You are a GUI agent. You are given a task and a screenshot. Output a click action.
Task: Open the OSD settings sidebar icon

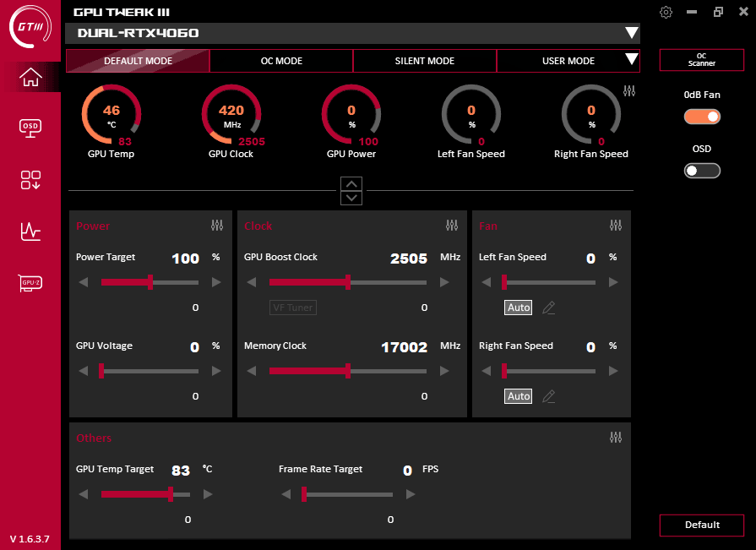click(x=30, y=128)
